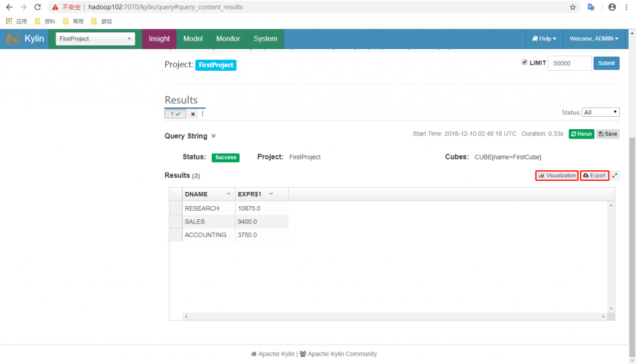Select the SALES cell
The height and width of the screenshot is (364, 636).
[x=209, y=222]
